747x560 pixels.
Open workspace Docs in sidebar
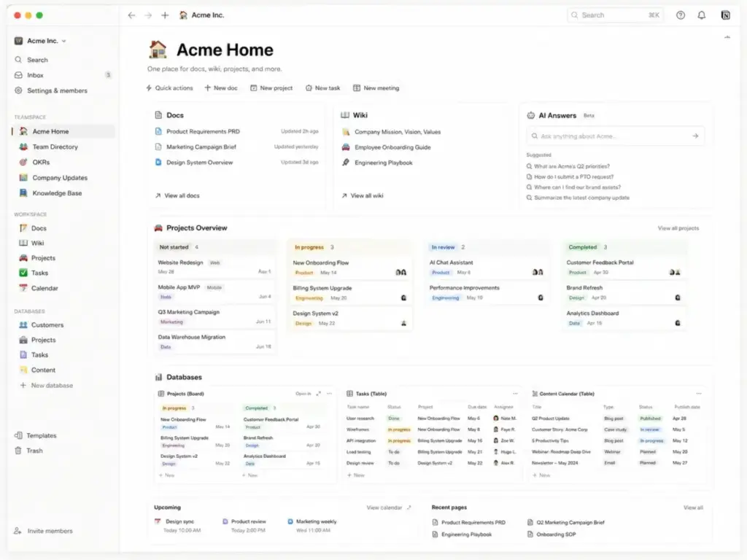39,228
